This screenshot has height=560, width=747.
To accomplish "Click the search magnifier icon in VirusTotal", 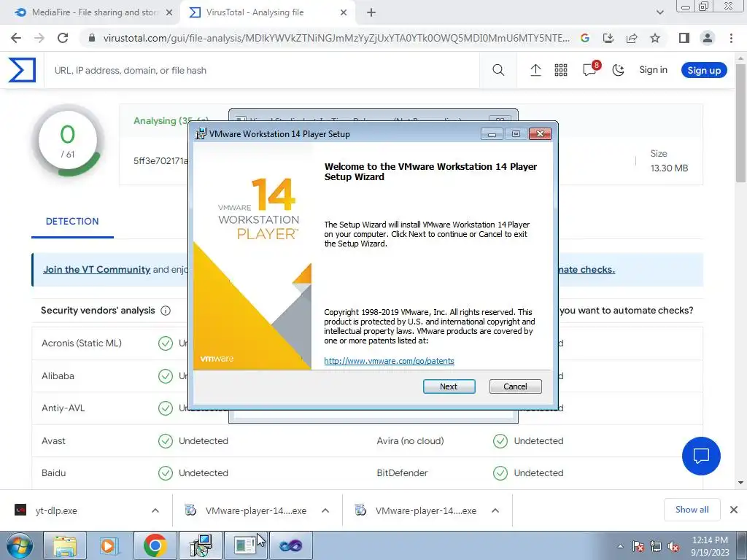I will tap(498, 71).
